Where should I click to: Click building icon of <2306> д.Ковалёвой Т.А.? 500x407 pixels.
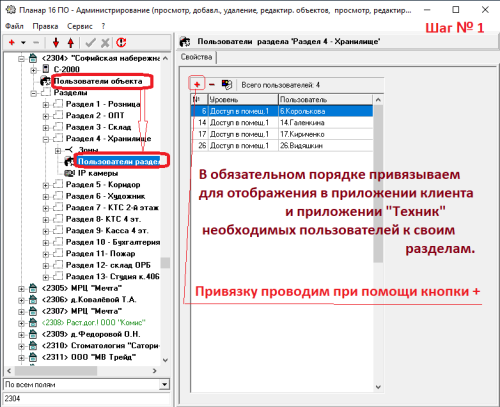pyautogui.click(x=33, y=300)
